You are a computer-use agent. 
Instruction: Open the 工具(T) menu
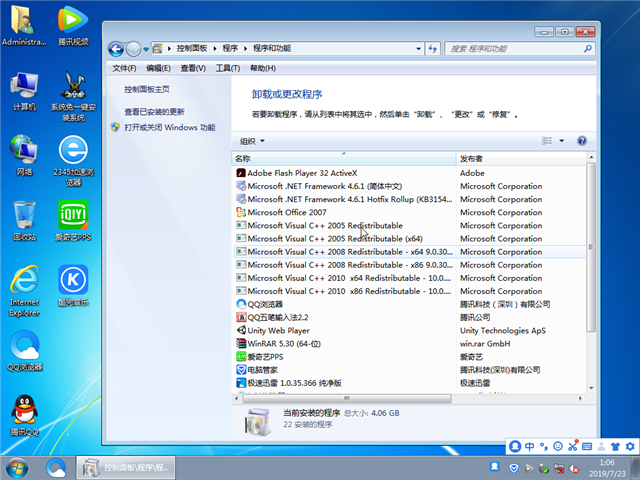228,68
